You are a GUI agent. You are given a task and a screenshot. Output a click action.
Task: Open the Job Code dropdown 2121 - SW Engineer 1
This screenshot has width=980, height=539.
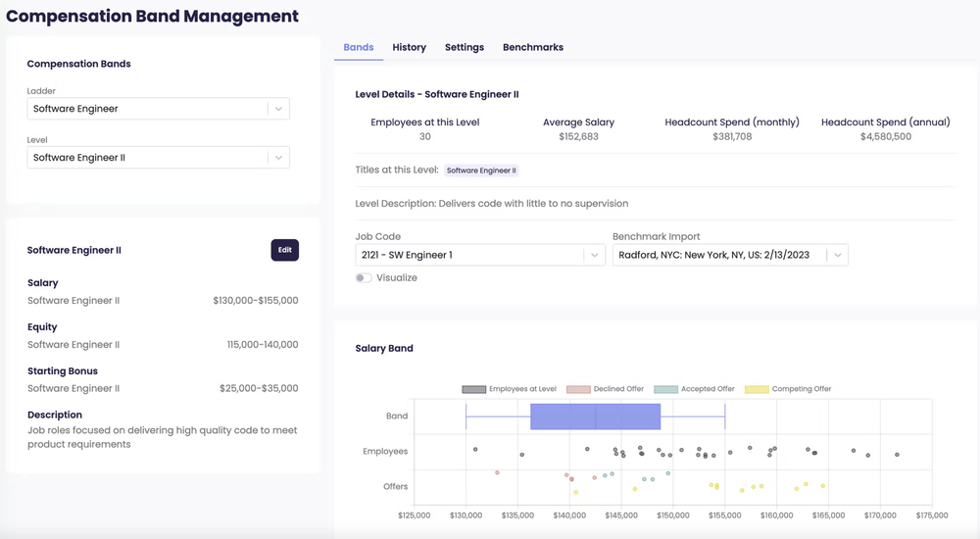click(480, 255)
